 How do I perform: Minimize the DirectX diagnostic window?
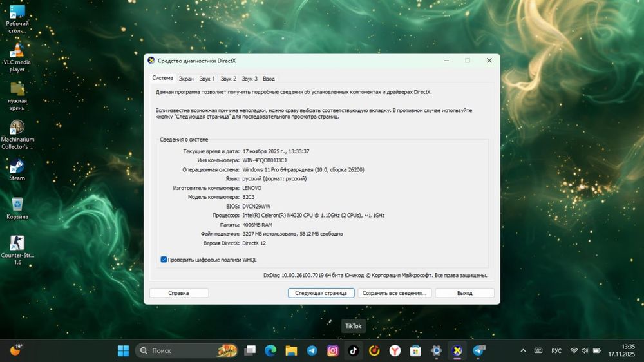coord(446,61)
